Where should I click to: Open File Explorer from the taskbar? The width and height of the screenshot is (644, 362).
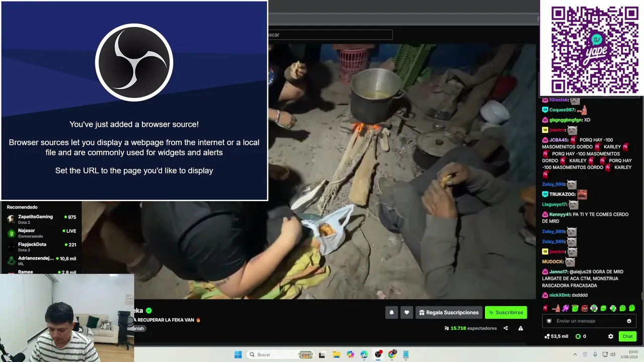point(337,354)
